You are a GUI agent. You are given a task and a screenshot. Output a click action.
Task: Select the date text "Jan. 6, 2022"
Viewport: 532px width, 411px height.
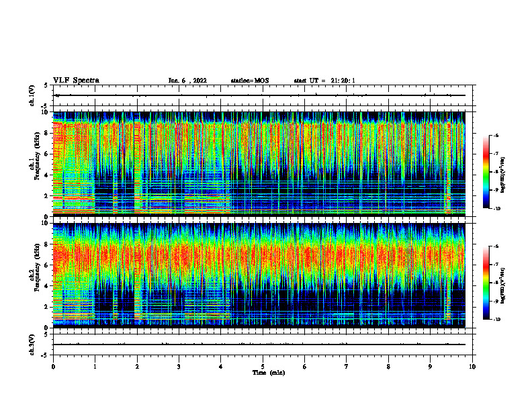pos(187,81)
